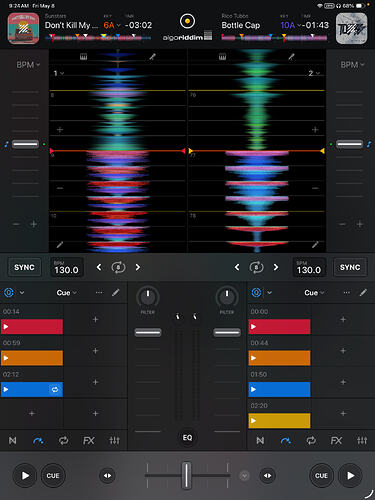Halve the loop length on deck 1
This screenshot has height=500, width=375.
pyautogui.click(x=99, y=267)
